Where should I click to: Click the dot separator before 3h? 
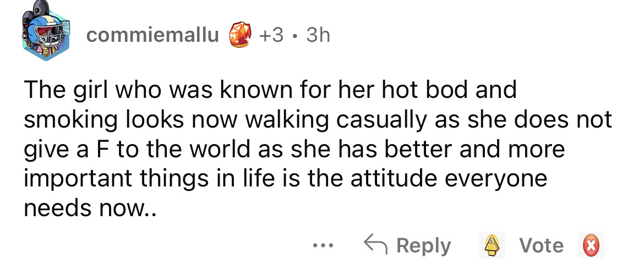pyautogui.click(x=296, y=36)
